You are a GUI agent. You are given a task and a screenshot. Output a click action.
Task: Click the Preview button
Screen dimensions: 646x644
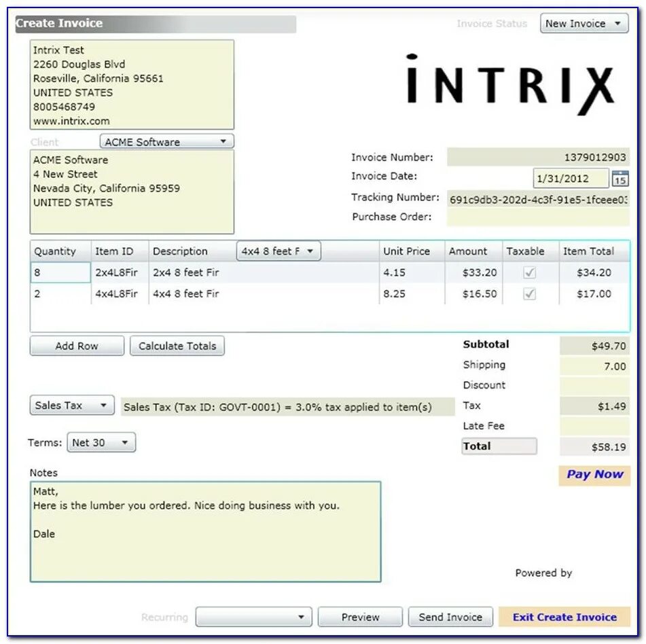point(360,617)
